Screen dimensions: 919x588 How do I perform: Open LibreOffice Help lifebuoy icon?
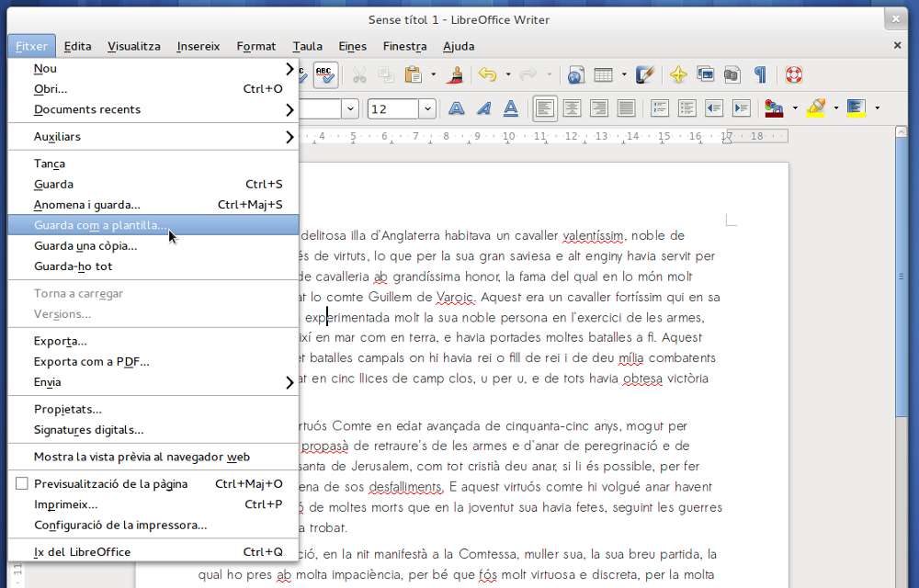tap(794, 75)
